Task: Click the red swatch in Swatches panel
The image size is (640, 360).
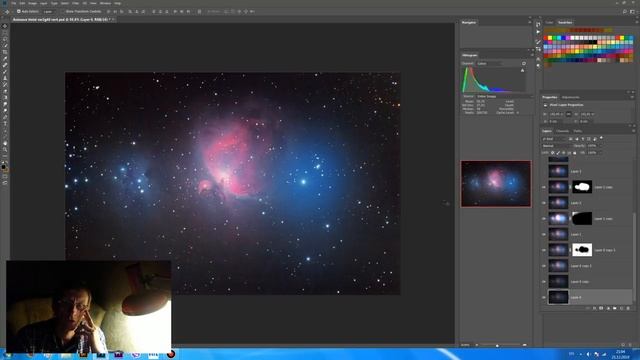Action: [x=546, y=38]
